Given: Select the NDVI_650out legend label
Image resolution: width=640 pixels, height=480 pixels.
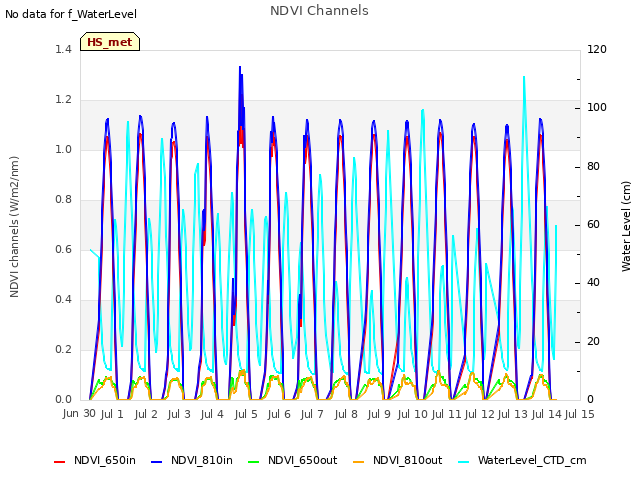Looking at the screenshot, I should [x=302, y=460].
